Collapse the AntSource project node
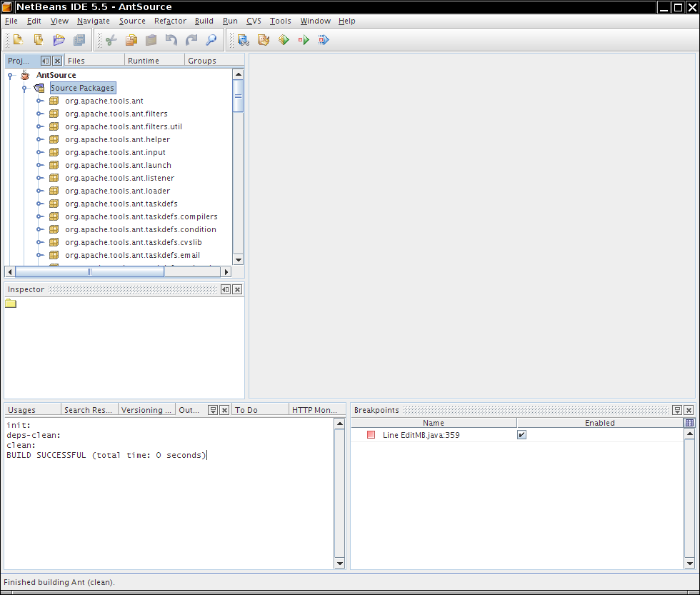 11,75
